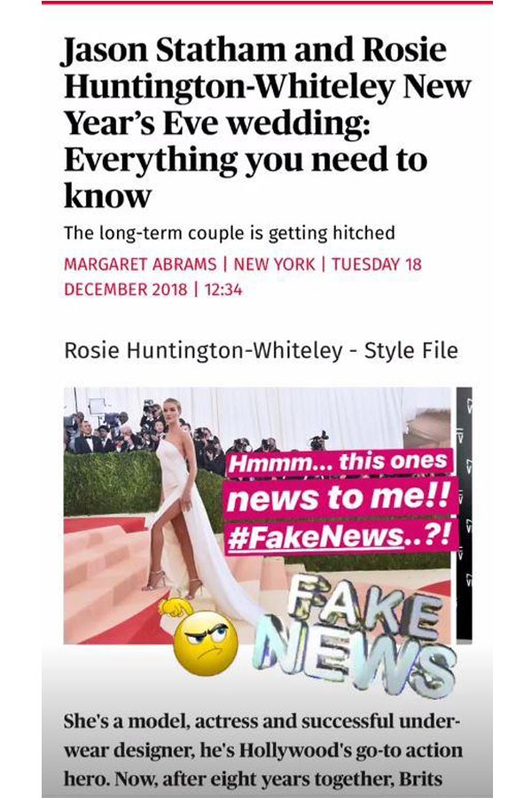
Task: Click the 'She's a model, actress' paragraph
Action: pyautogui.click(x=263, y=750)
